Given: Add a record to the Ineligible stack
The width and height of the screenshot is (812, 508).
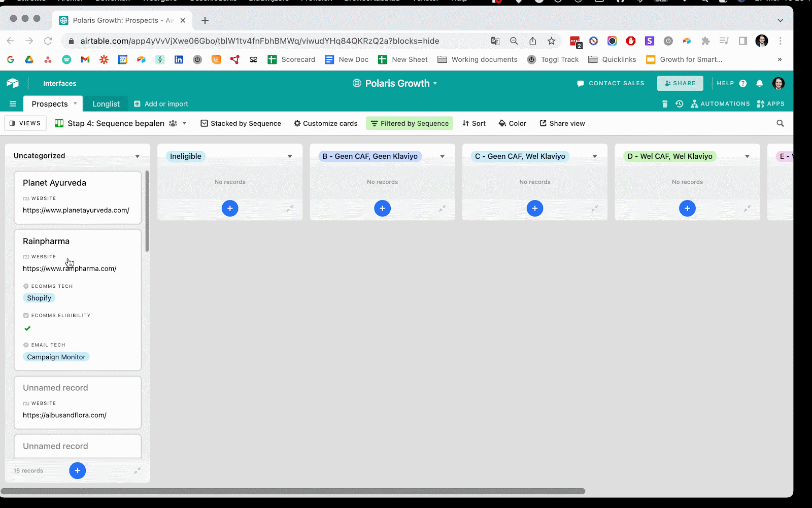Looking at the screenshot, I should [230, 208].
